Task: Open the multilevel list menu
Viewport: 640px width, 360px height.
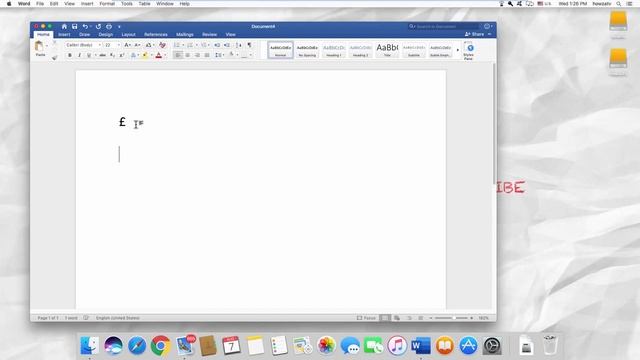Action: (204, 45)
